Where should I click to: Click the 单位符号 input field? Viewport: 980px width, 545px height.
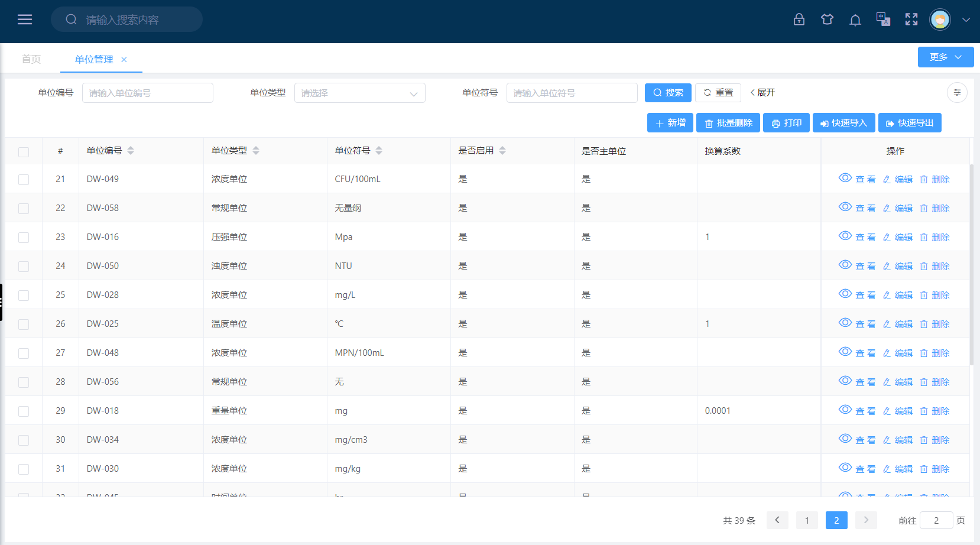pyautogui.click(x=572, y=93)
